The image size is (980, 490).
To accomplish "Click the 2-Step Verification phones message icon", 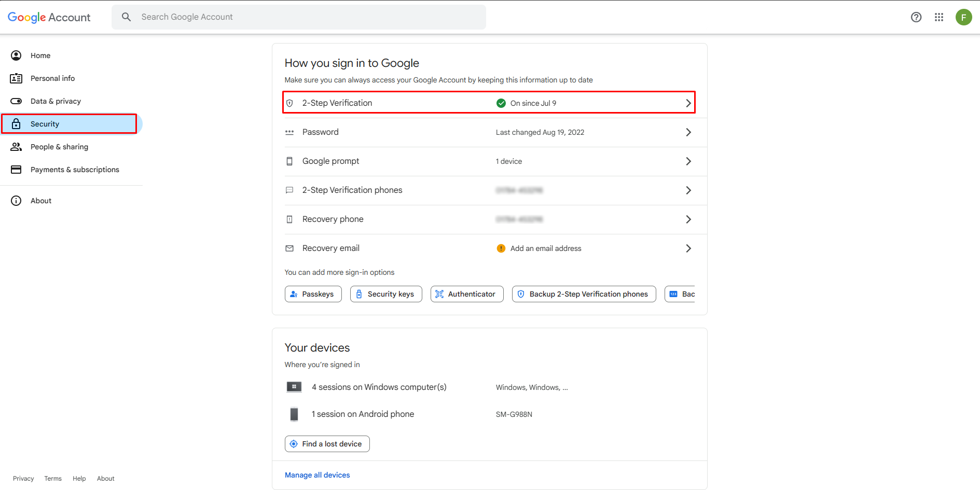I will tap(289, 190).
